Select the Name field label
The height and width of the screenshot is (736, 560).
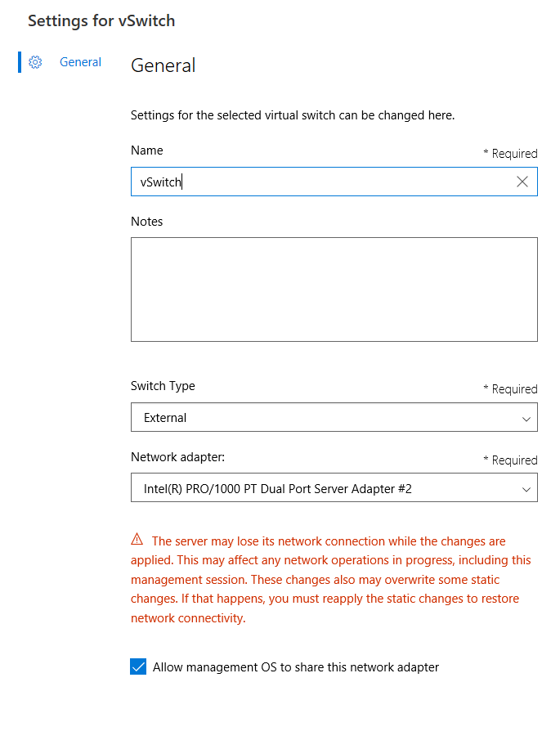[147, 150]
